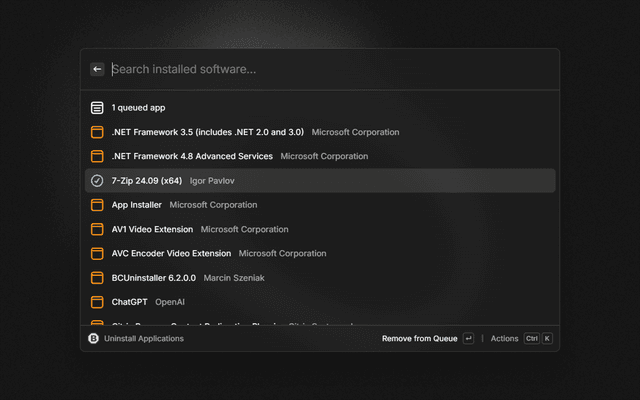Select the BCUninstaller 6.2.0.0 icon
Screen dimensions: 640x400
pyautogui.click(x=97, y=278)
